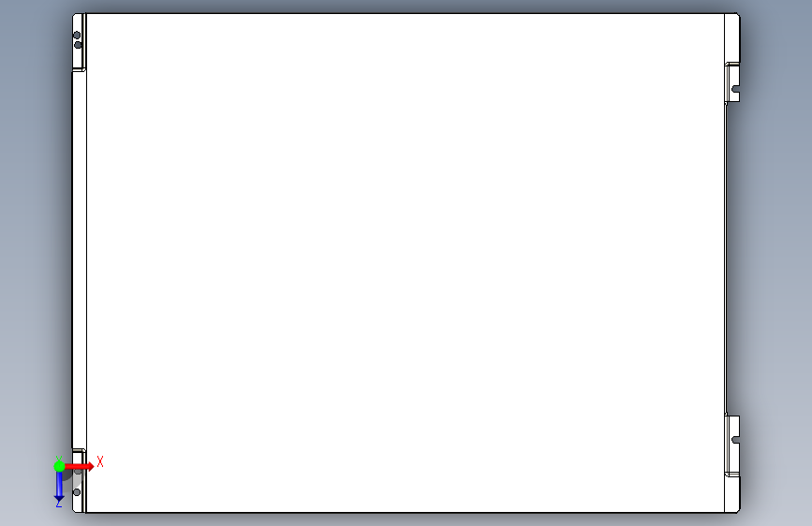Screen dimensions: 812x526
Task: Select the long narrow left flange strip
Action: point(79,260)
